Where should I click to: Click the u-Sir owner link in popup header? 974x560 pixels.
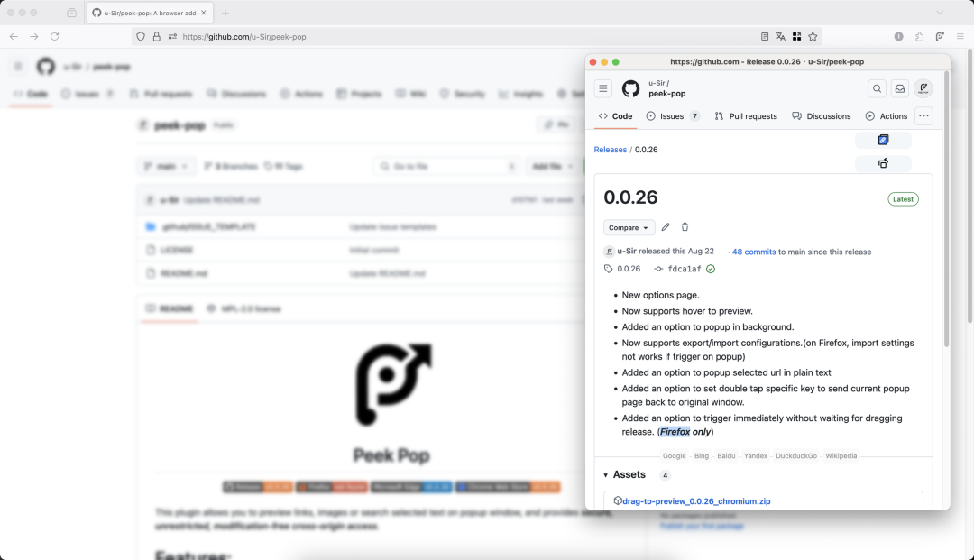[x=656, y=83]
